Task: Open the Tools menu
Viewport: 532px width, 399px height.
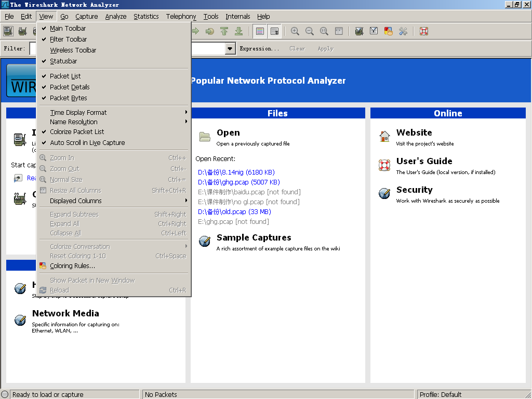Action: pos(211,16)
